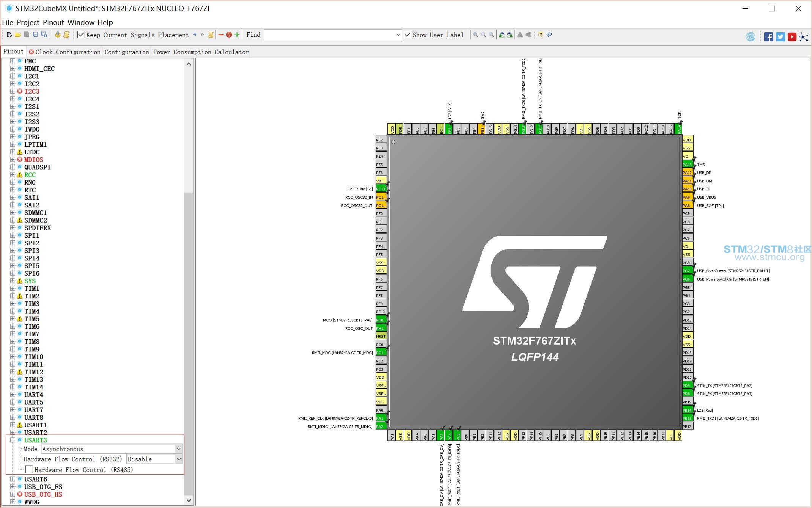Select the LTDC tree item
The width and height of the screenshot is (812, 508).
(x=32, y=152)
